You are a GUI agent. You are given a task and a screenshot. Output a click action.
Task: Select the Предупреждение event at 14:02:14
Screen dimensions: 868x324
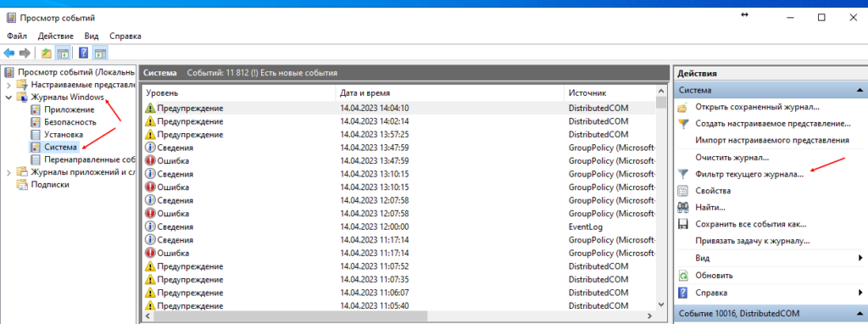[x=399, y=121]
